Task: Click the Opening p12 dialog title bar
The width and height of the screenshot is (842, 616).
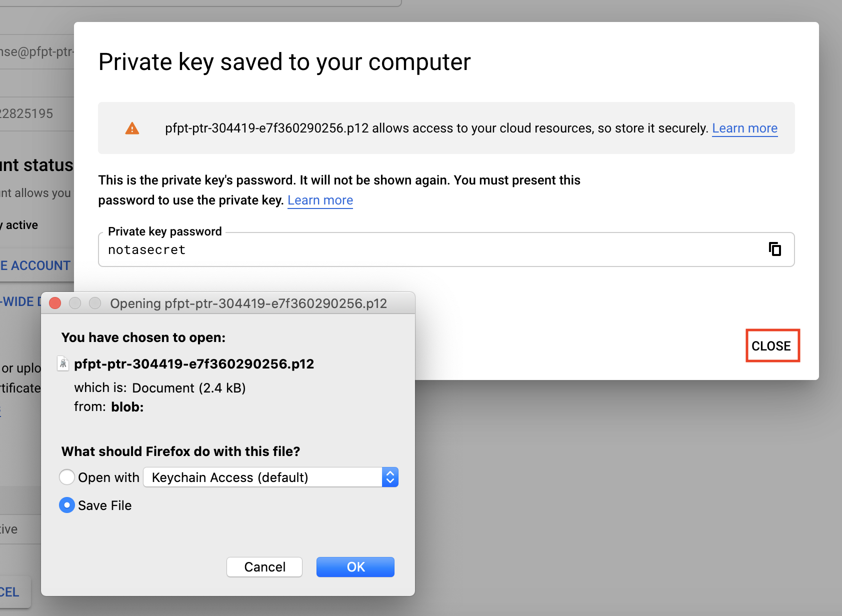Action: 228,303
